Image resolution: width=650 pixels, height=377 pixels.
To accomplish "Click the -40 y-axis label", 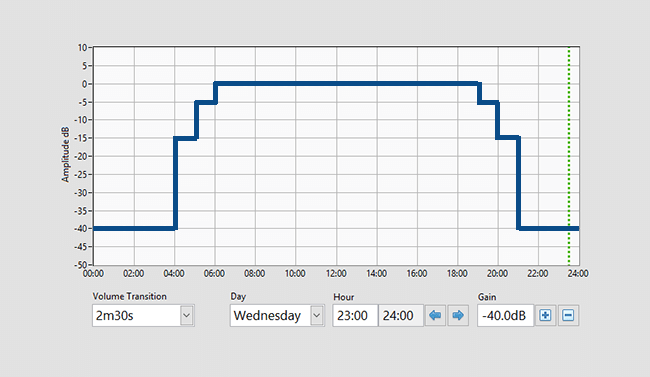I will click(x=81, y=229).
